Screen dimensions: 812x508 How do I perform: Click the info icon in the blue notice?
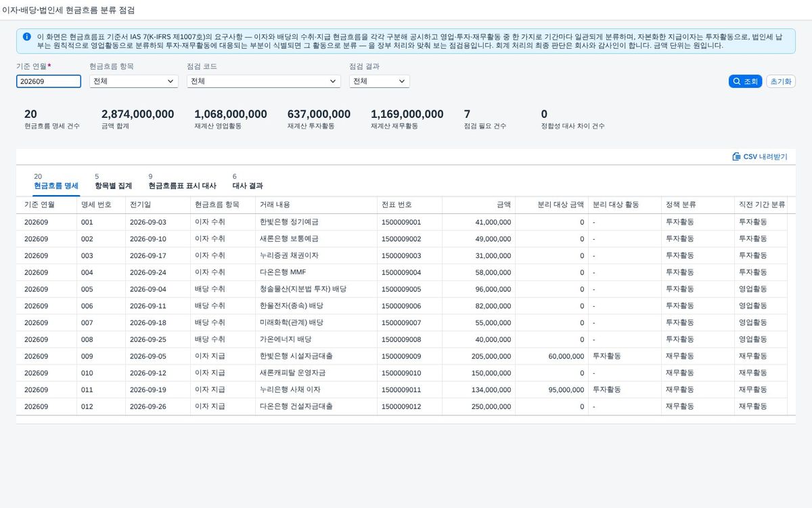[26, 37]
